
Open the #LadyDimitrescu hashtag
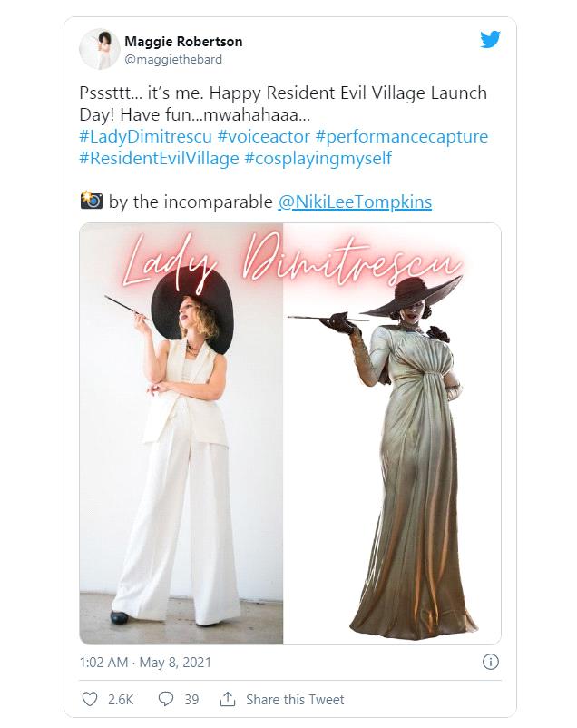[145, 136]
